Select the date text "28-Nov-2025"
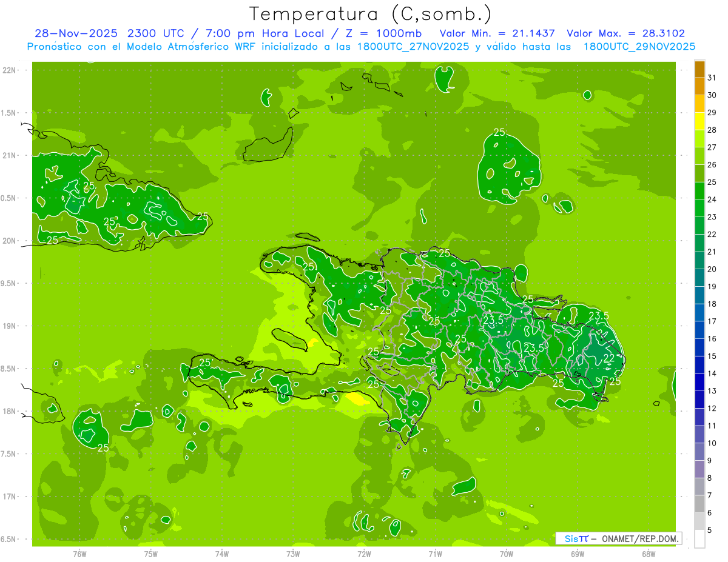Screen dimensions: 728x562 coord(76,33)
